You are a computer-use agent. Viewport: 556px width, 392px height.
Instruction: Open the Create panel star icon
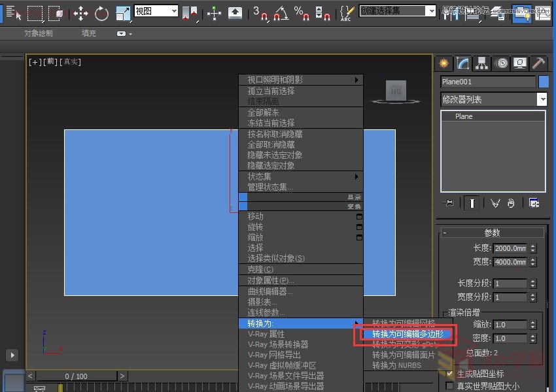443,63
